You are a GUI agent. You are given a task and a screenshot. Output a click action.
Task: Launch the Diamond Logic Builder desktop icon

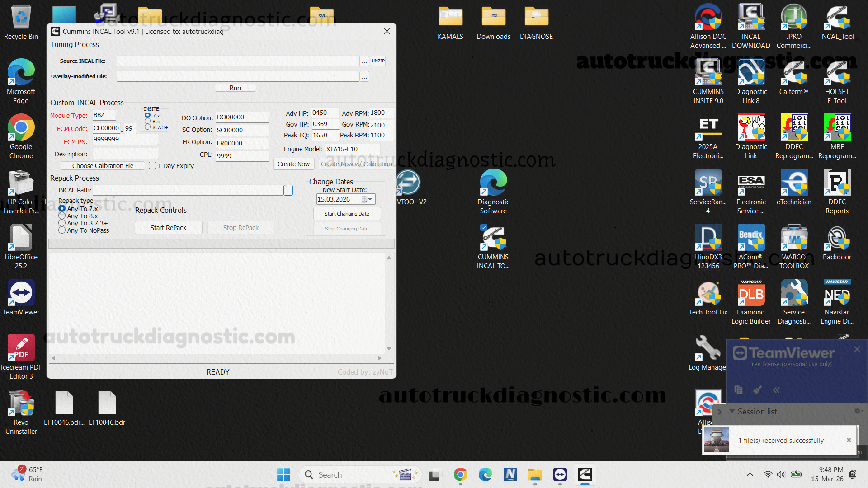tap(751, 302)
